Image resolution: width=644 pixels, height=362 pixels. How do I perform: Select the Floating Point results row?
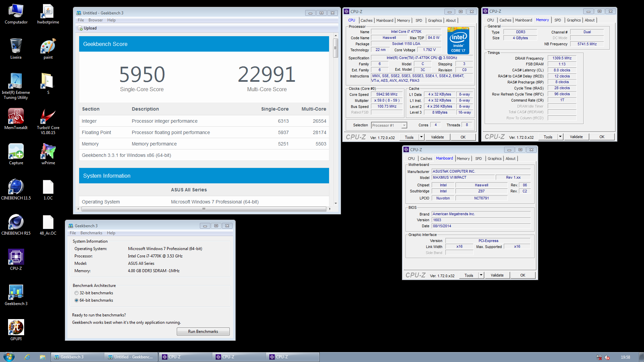(204, 132)
